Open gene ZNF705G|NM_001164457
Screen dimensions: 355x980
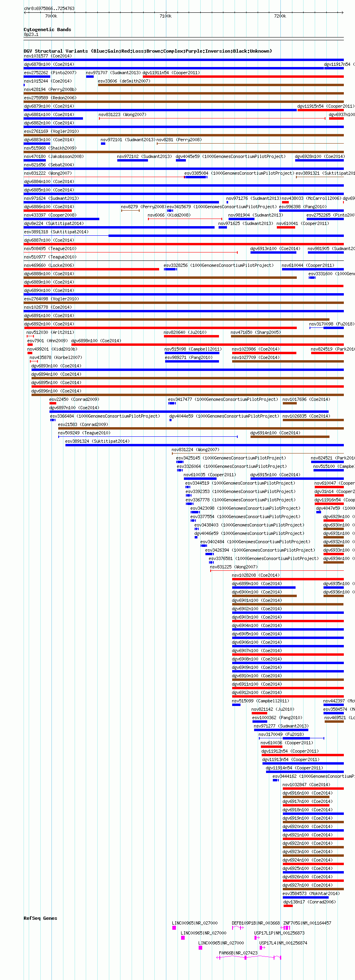click(307, 923)
